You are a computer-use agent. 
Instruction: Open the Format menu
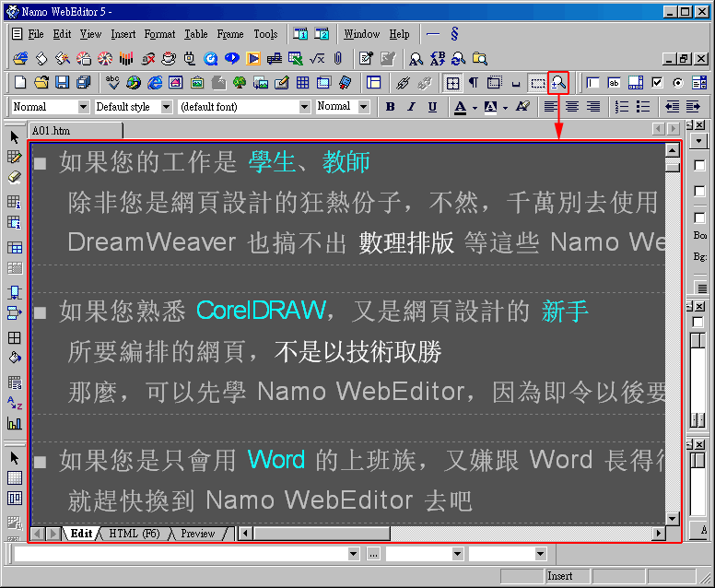pos(159,34)
